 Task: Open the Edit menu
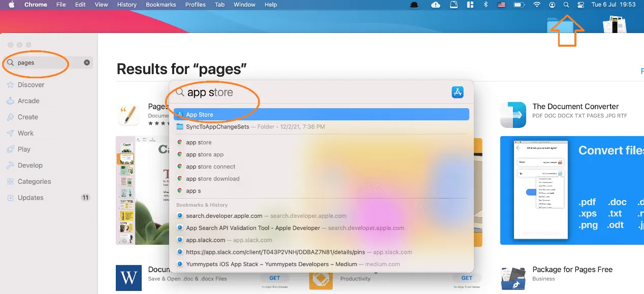click(x=80, y=5)
